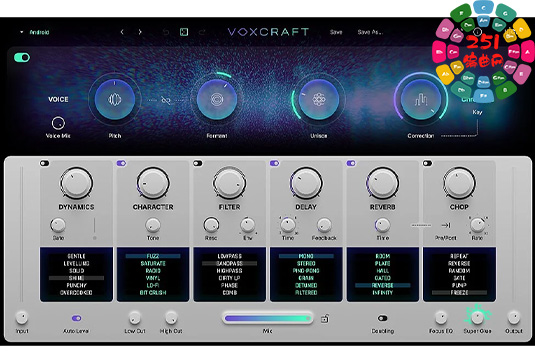Click the large Dynamics knob
Screen dimensions: 535x363
point(76,183)
